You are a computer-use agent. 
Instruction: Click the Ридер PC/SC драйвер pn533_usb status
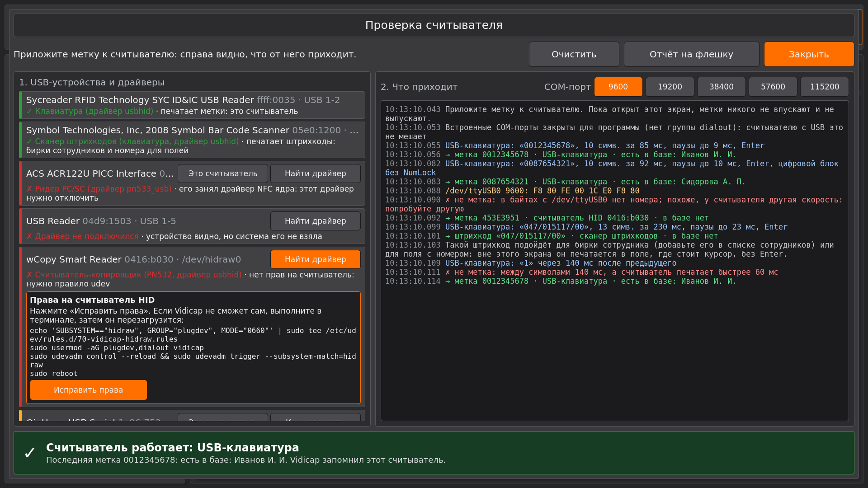pos(99,189)
